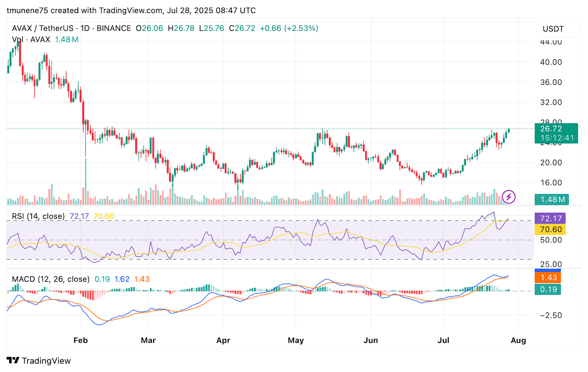The height and width of the screenshot is (372, 588).
Task: Click the Feb time axis label
Action: point(80,340)
